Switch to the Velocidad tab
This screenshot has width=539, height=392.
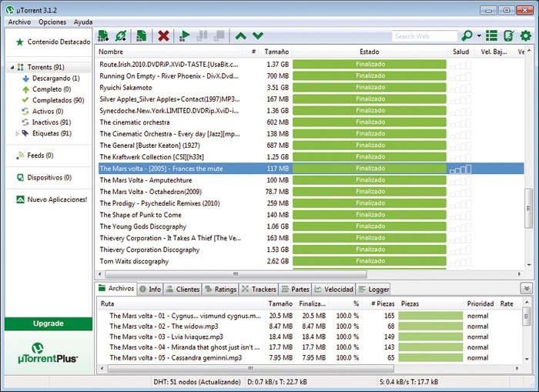point(333,289)
